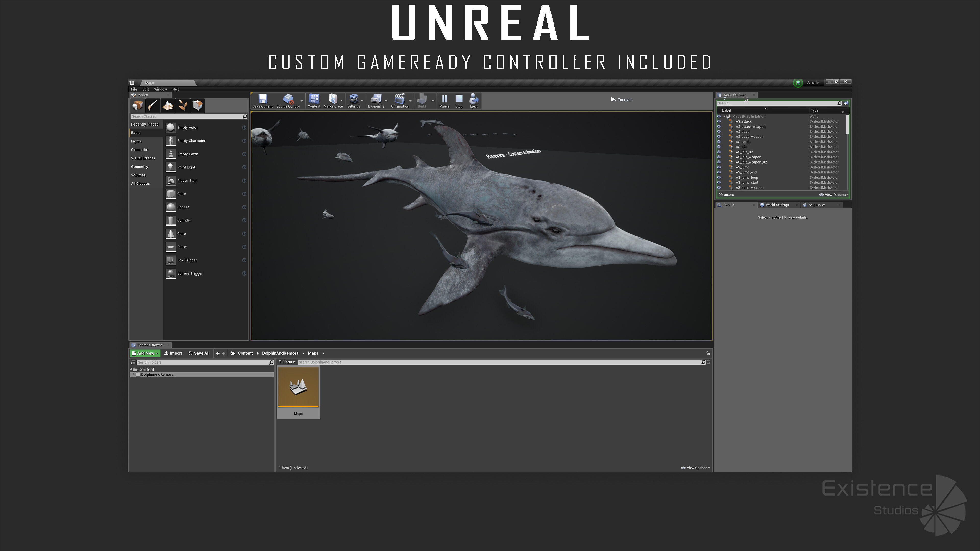Screen dimensions: 980x551
Task: Eject from the player controller
Action: click(x=474, y=101)
